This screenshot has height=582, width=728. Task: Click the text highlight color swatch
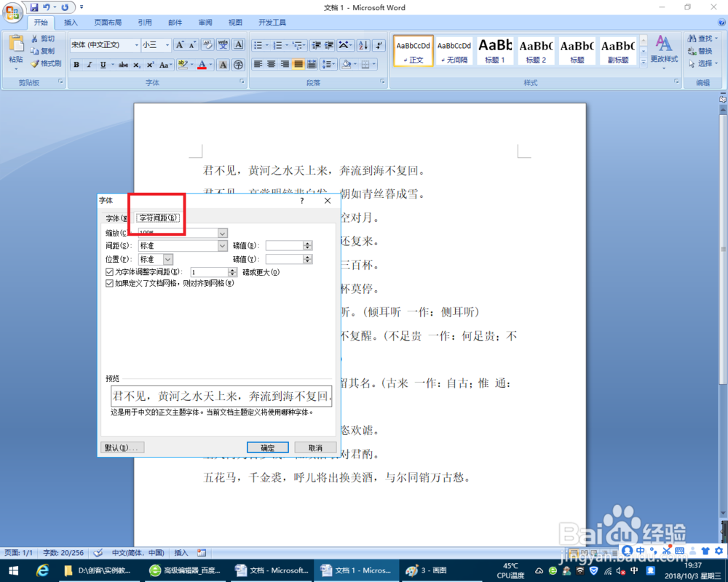pos(183,65)
